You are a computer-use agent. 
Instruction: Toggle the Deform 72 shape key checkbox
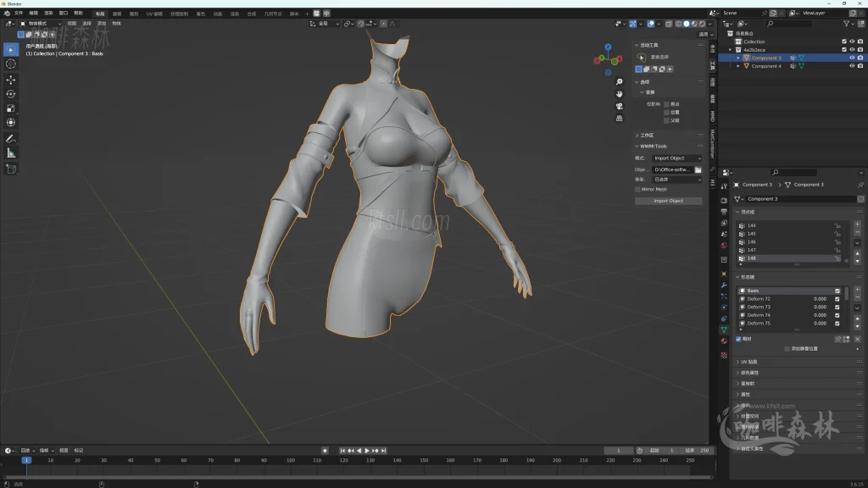(837, 299)
